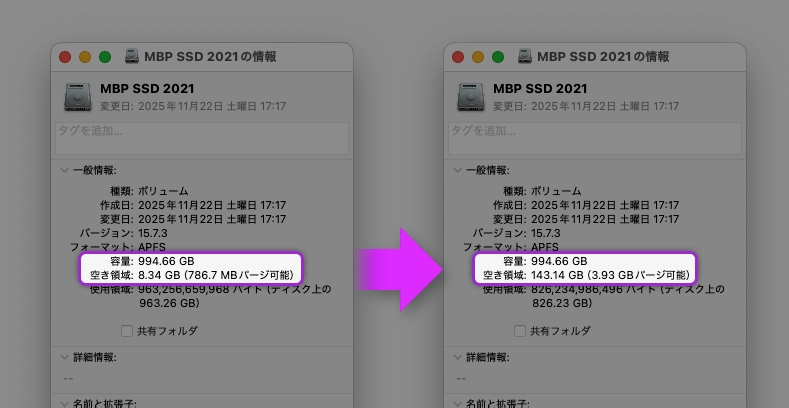Click title text in 8.34 GB free window's title bar
Screen dimensions: 789x408
tap(210, 56)
